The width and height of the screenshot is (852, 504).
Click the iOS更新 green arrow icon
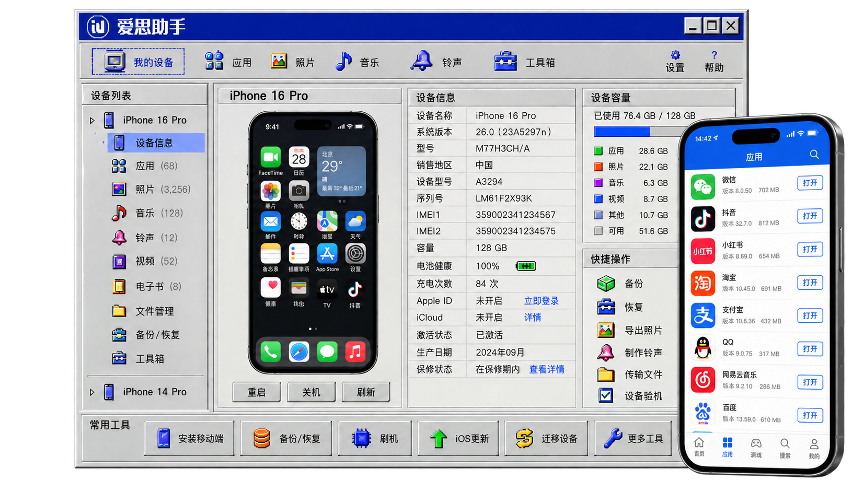pos(439,439)
